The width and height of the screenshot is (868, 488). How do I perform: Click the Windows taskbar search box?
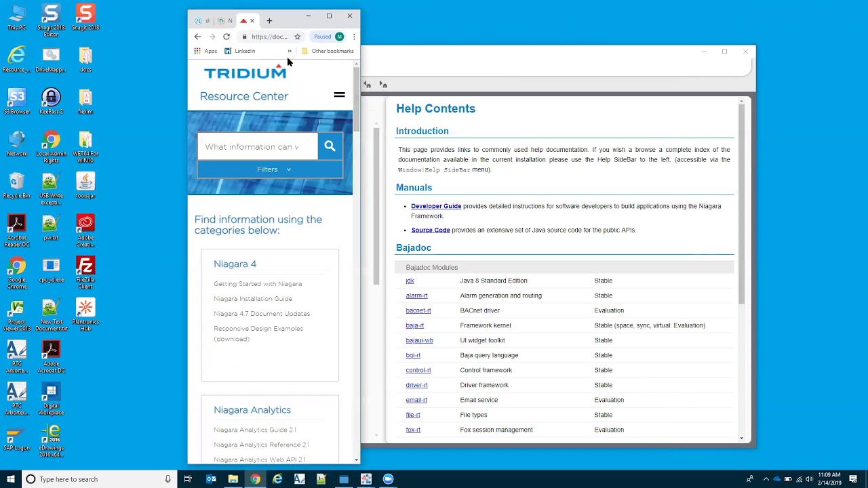click(x=98, y=479)
